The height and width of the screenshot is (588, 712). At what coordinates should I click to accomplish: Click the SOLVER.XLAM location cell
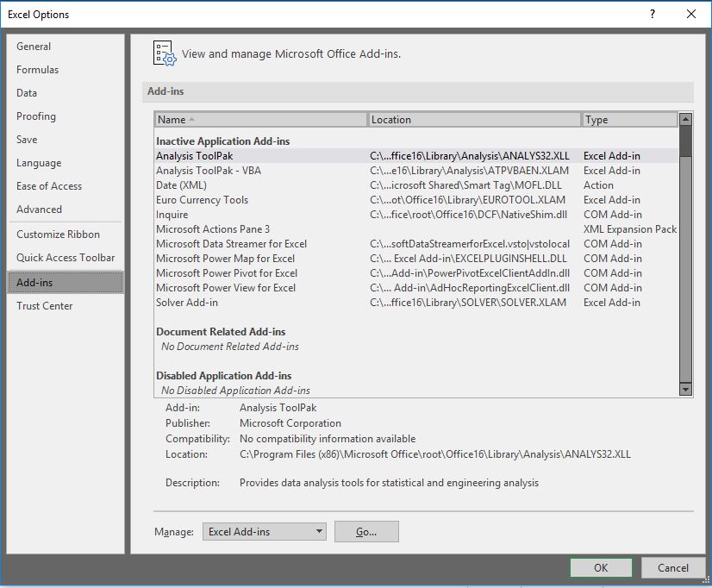468,303
